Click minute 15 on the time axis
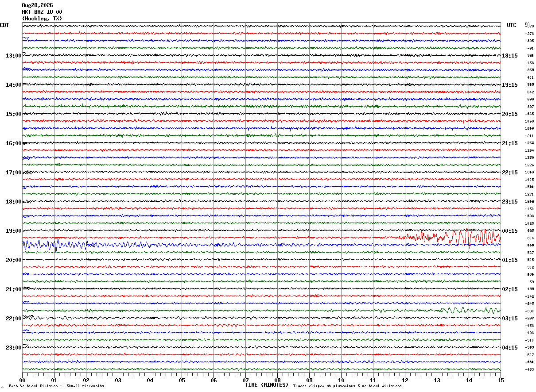 501,380
